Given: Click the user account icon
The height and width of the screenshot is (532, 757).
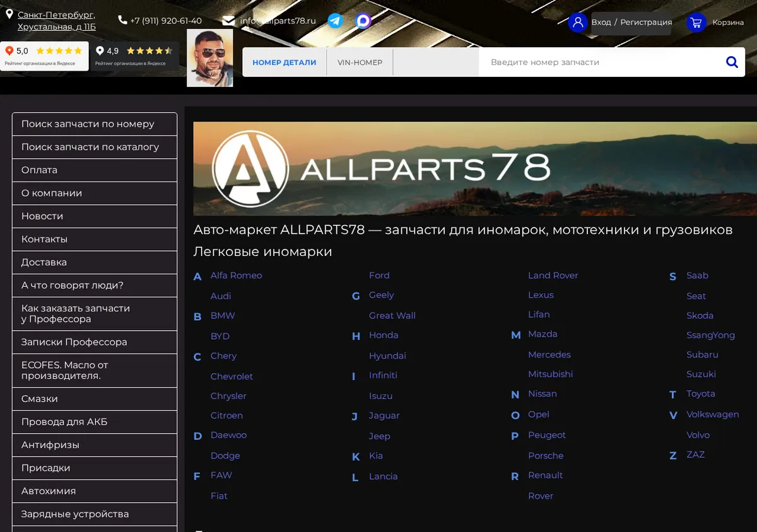Looking at the screenshot, I should pos(577,22).
